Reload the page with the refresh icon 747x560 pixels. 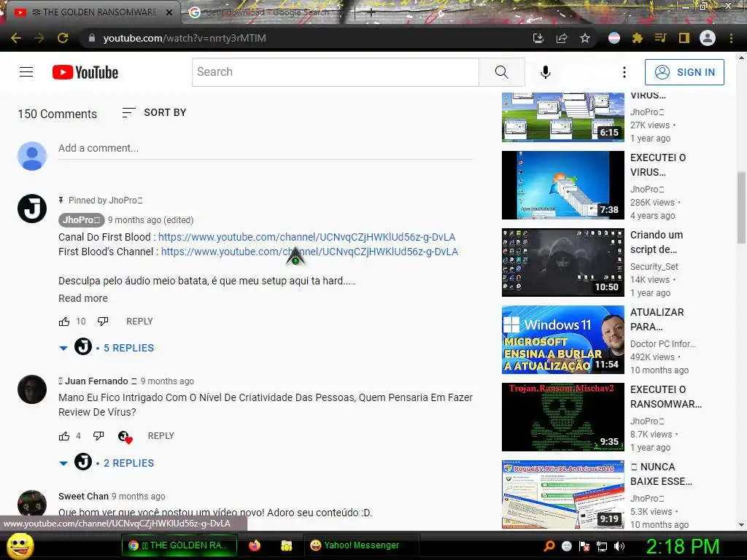point(63,38)
